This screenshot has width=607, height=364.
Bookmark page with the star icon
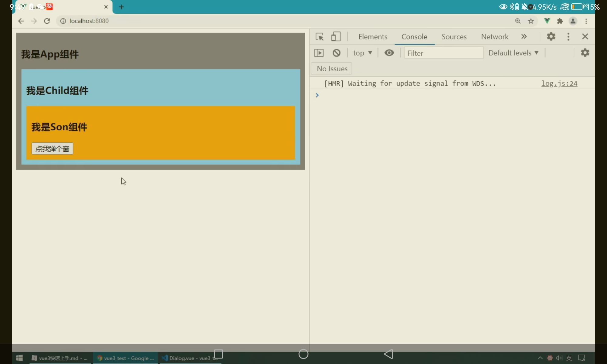point(531,21)
